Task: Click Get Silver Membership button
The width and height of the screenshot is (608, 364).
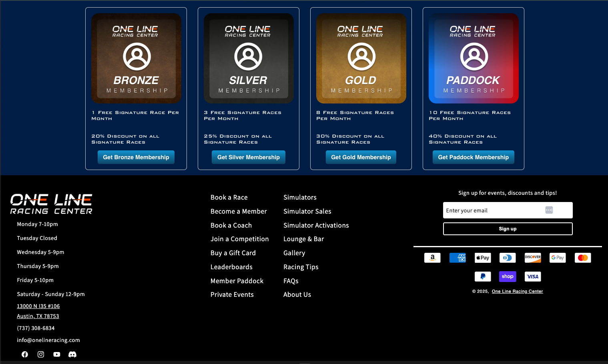Action: point(249,157)
